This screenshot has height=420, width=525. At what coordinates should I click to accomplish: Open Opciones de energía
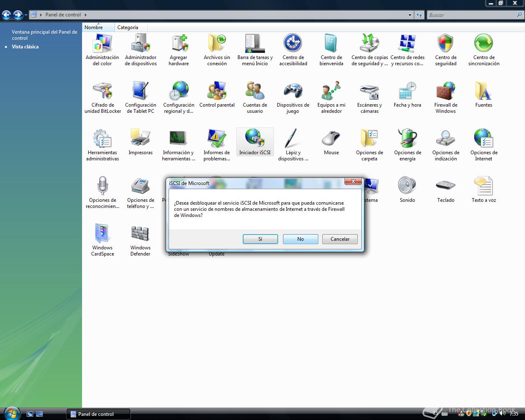pyautogui.click(x=408, y=145)
